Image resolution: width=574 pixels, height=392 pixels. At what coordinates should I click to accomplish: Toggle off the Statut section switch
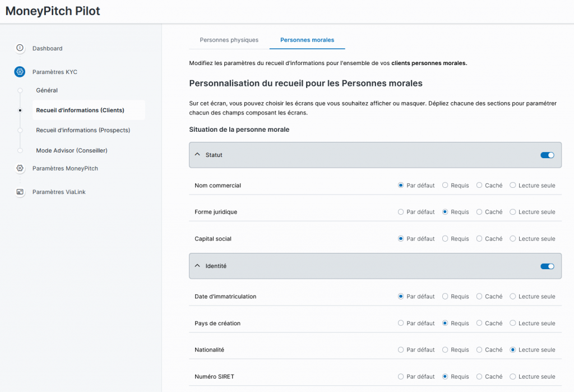tap(547, 155)
